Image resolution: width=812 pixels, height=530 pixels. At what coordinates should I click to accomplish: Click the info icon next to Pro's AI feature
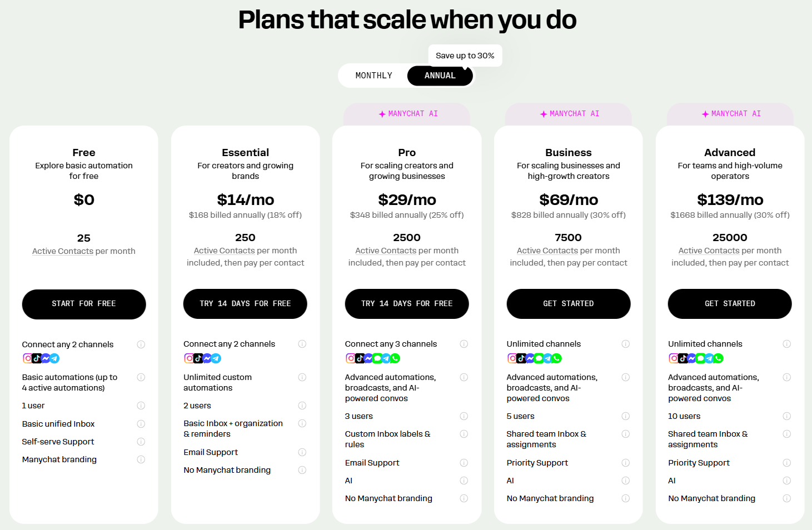pyautogui.click(x=464, y=481)
